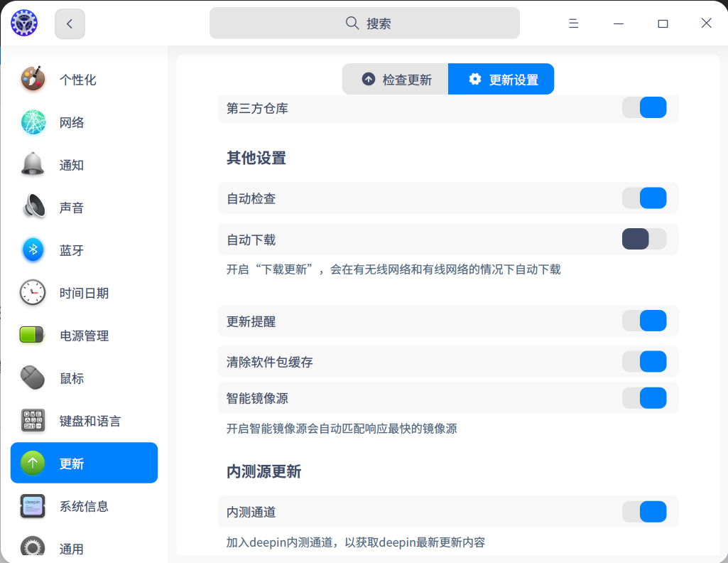
Task: Open 通知 settings in sidebar
Action: tap(84, 165)
